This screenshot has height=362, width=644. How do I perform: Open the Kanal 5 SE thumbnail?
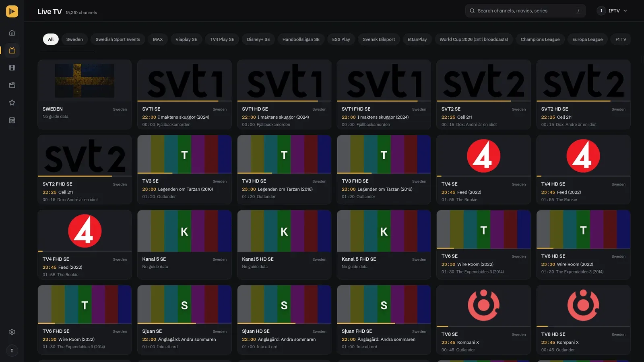coord(184,231)
